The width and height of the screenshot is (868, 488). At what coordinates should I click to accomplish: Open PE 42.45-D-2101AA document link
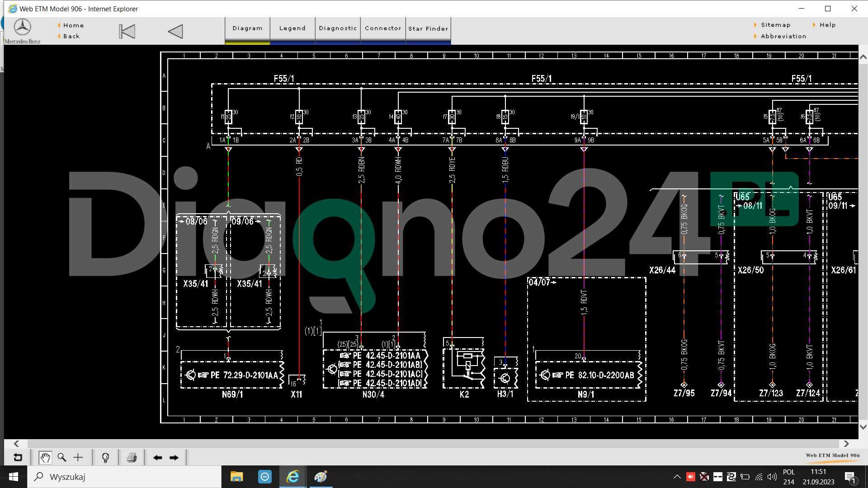(380, 356)
